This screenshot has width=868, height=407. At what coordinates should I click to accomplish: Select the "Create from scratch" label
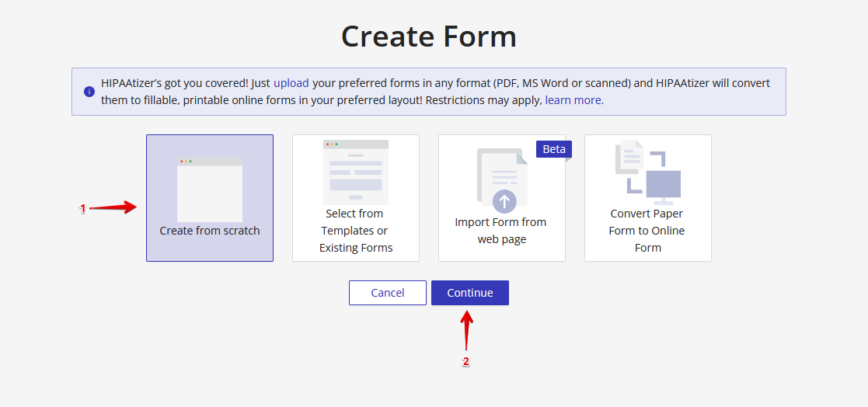click(209, 231)
